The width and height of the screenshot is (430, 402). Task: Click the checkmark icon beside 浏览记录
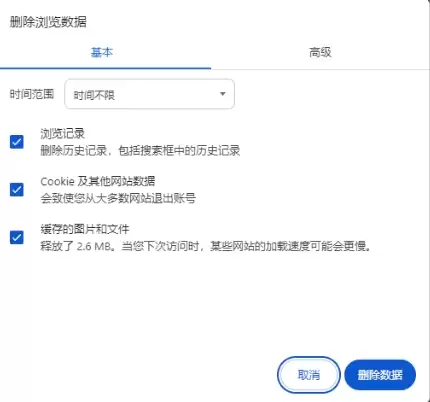point(17,142)
